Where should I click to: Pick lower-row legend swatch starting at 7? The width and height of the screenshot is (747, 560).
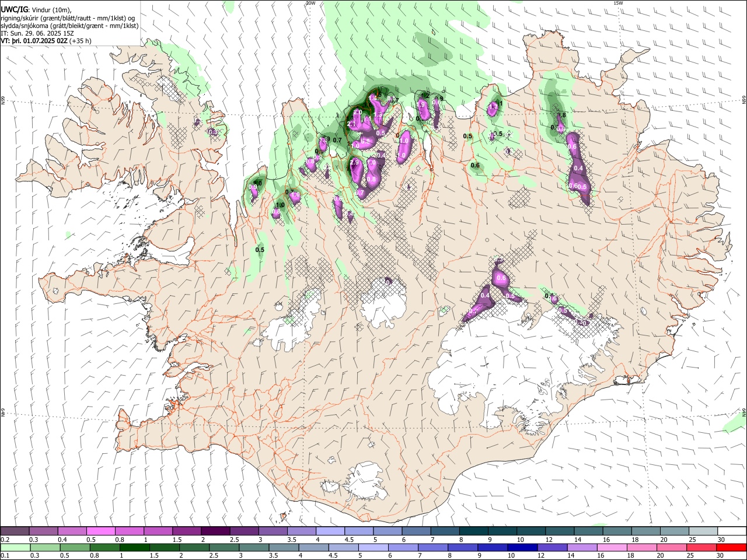point(432,547)
